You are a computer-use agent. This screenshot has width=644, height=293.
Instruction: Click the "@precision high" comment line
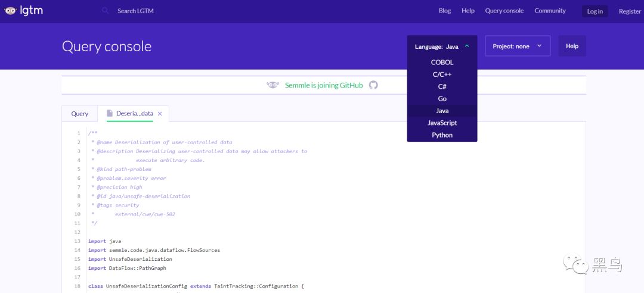[117, 187]
